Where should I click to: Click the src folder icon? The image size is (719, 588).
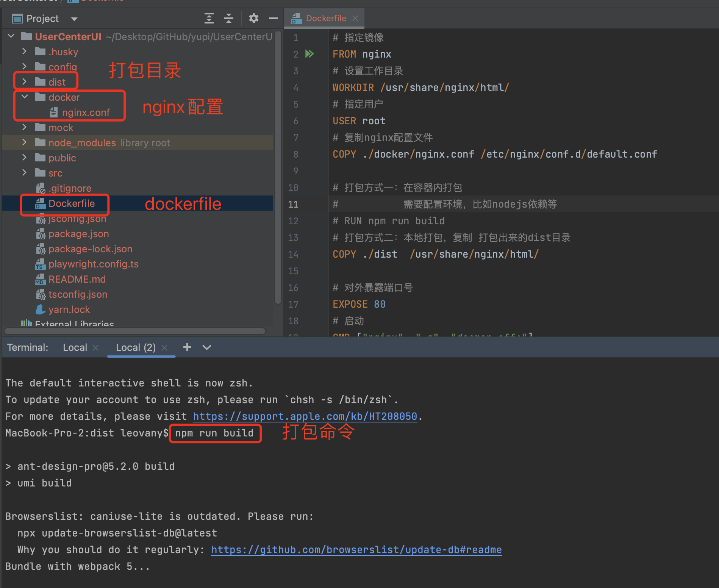(40, 173)
